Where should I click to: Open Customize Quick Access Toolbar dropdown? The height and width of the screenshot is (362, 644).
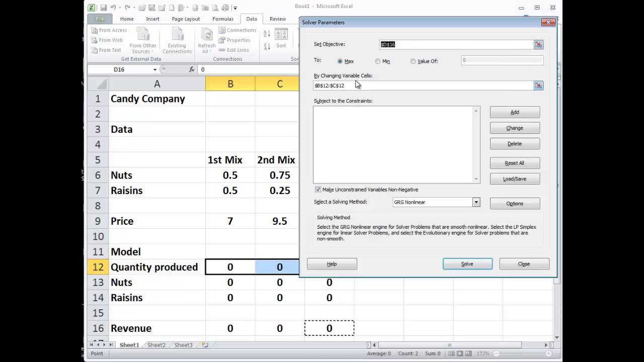235,8
